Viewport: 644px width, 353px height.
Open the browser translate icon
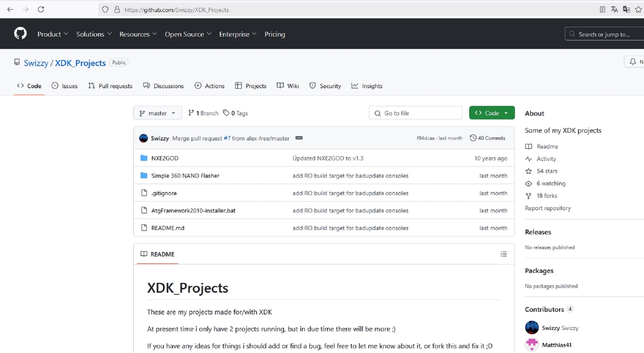pos(614,9)
